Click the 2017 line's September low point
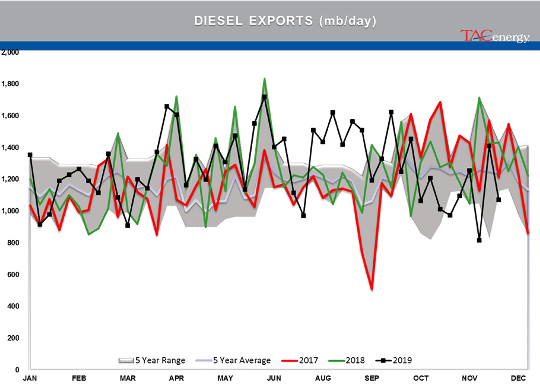 (372, 289)
